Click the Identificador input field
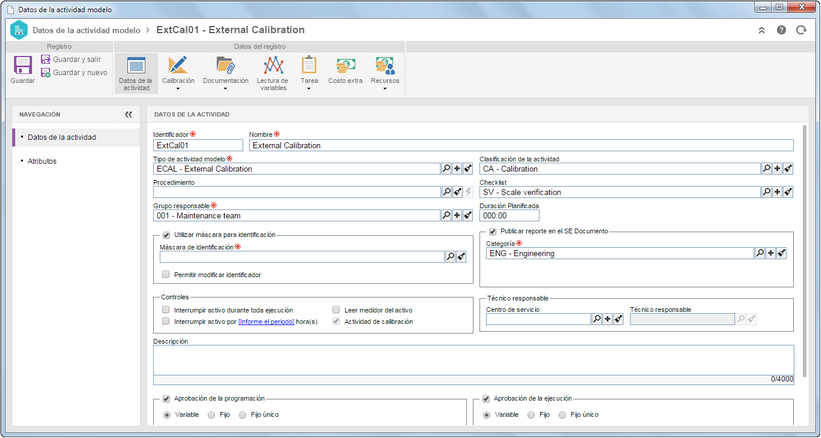 tap(198, 145)
